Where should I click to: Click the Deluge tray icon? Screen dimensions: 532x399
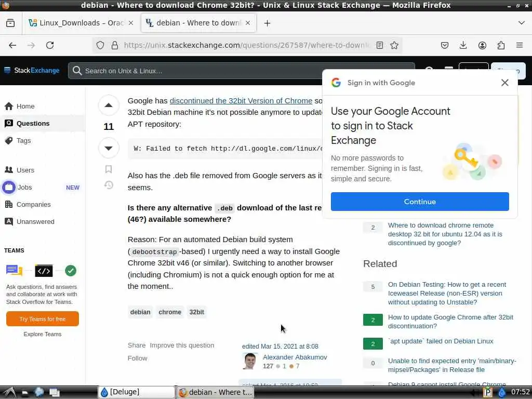(501, 392)
